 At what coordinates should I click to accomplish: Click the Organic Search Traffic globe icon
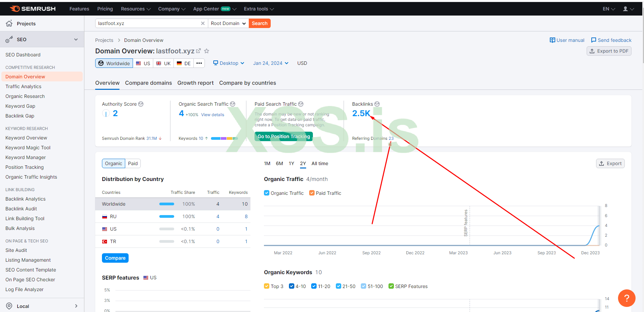pyautogui.click(x=233, y=104)
